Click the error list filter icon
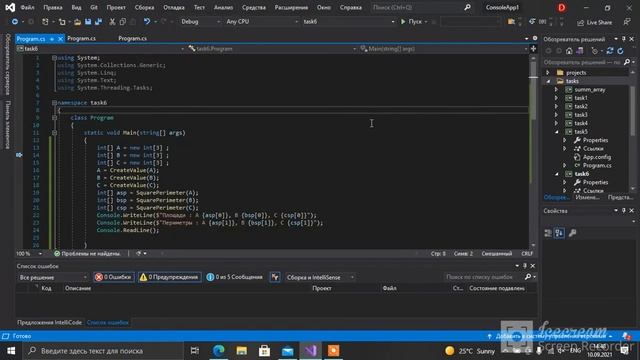 [x=275, y=277]
